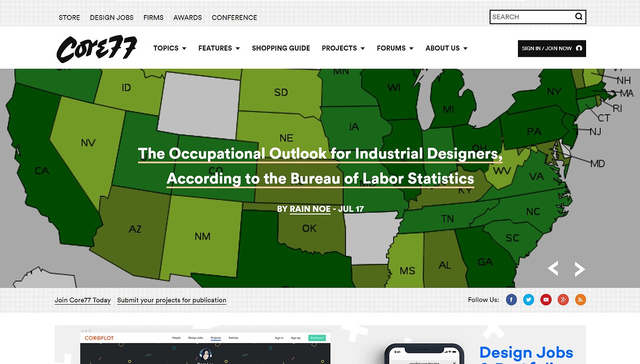Go to the previous slide arrow
640x364 pixels.
(x=553, y=269)
